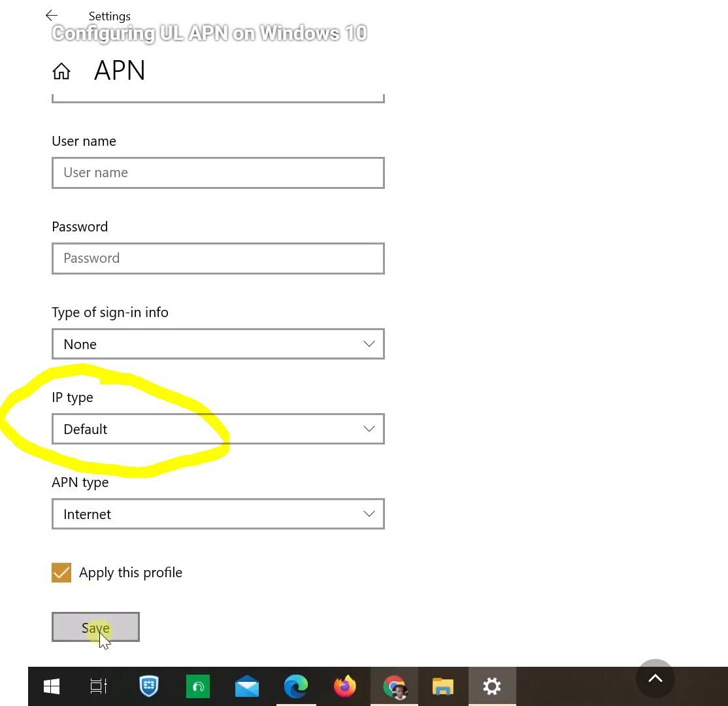Click the APN page heading

(120, 71)
